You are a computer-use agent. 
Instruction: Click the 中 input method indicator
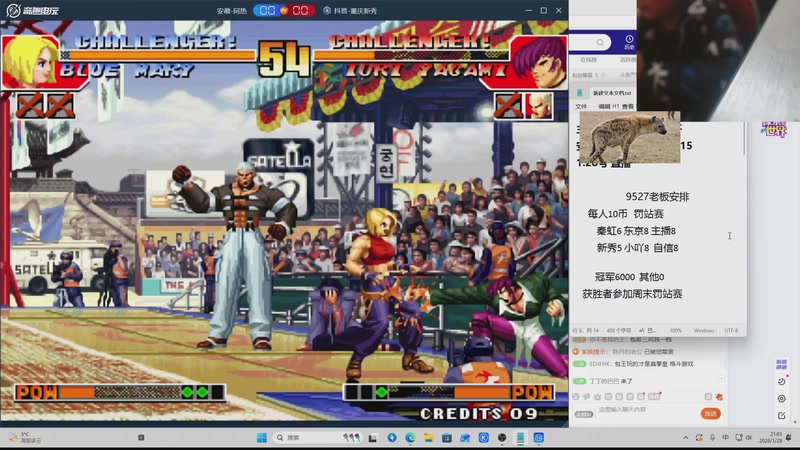click(x=726, y=438)
